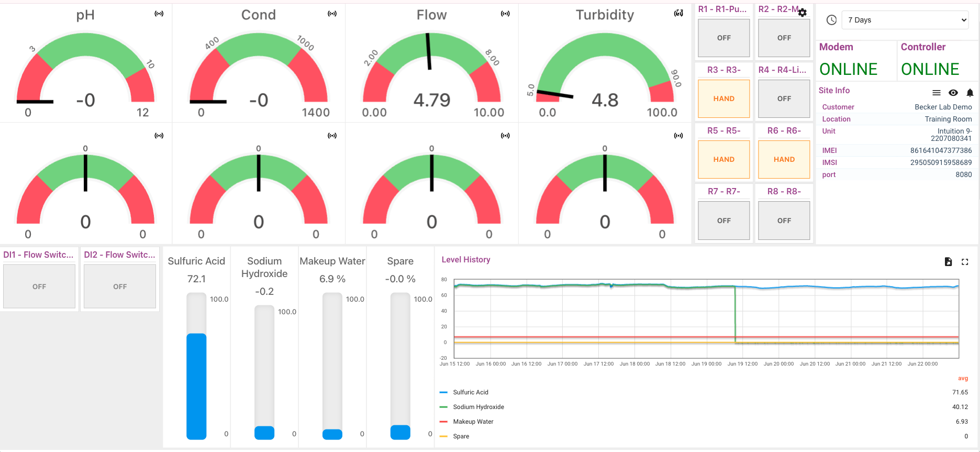Viewport: 980px width, 452px height.
Task: Click the Controller ONLINE status
Action: click(930, 69)
